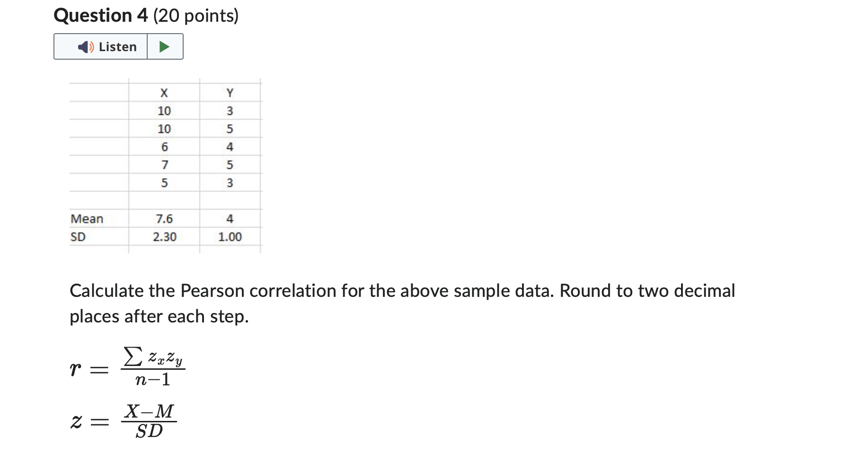Select the X value 6 in the table
868x464 pixels.
164,146
